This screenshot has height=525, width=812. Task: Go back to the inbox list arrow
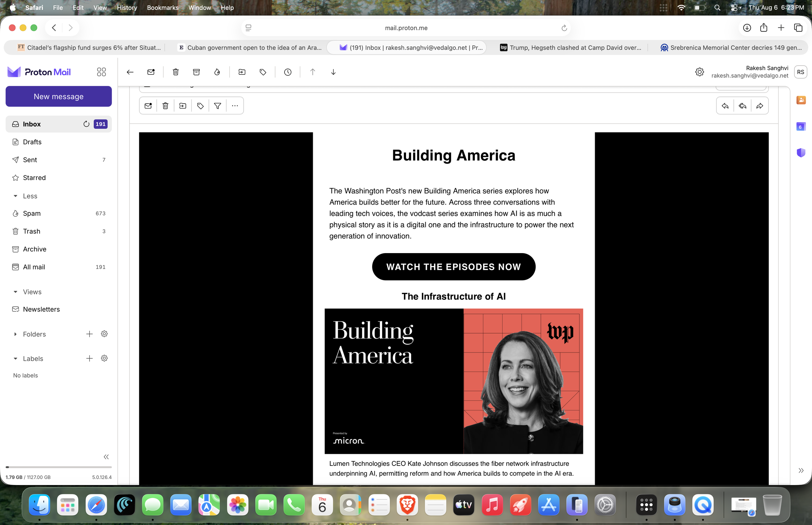pyautogui.click(x=130, y=72)
